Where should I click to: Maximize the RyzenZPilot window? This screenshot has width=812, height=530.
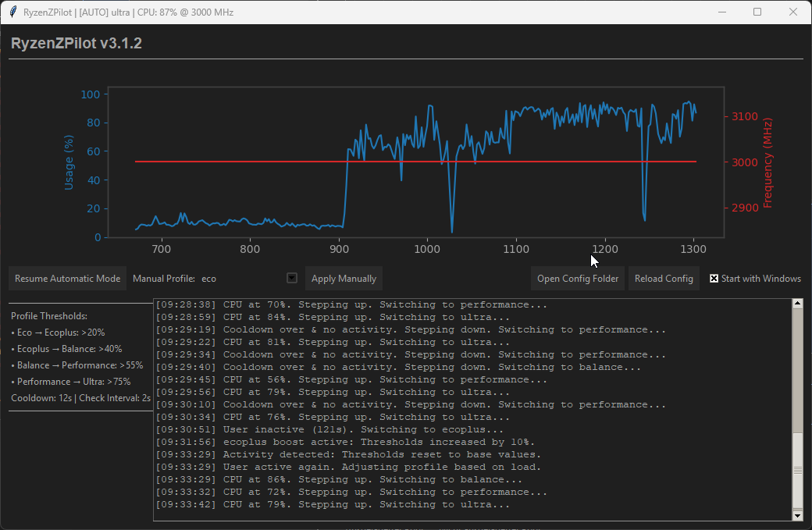pyautogui.click(x=757, y=12)
